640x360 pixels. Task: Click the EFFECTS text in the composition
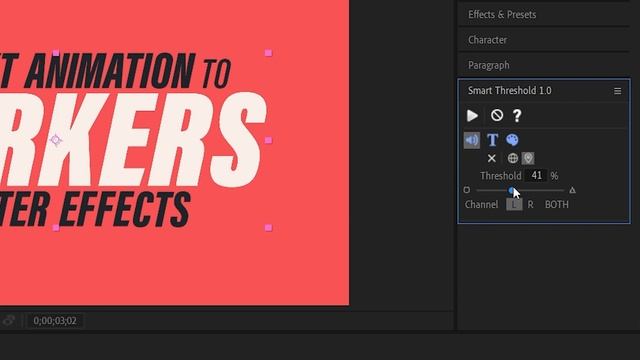[x=125, y=209]
